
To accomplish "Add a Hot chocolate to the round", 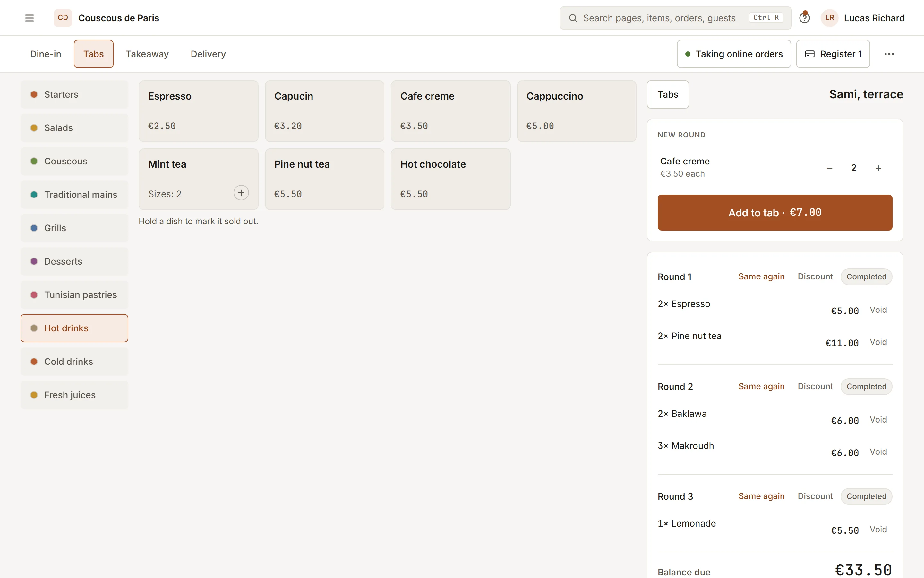I will (x=450, y=179).
